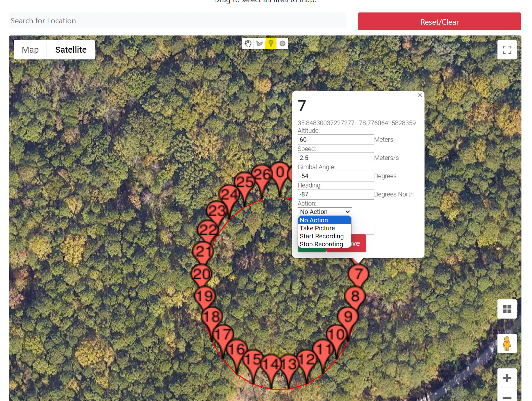Viewport: 532px width, 401px height.
Task: Select the circle drawing tool
Action: (x=282, y=43)
